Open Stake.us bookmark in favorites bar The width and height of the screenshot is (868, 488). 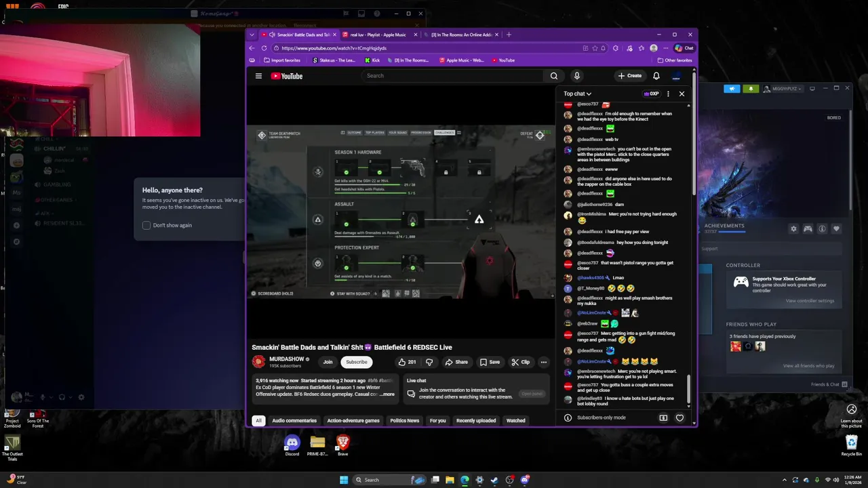point(334,60)
